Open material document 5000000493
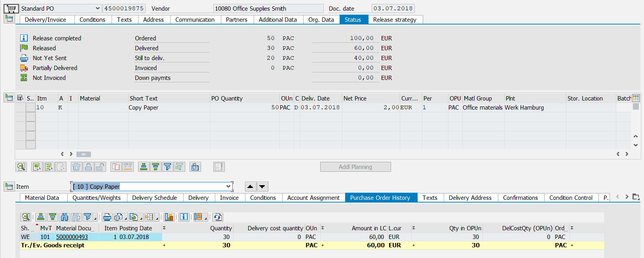Viewport: 644px width, 258px height. [72, 237]
